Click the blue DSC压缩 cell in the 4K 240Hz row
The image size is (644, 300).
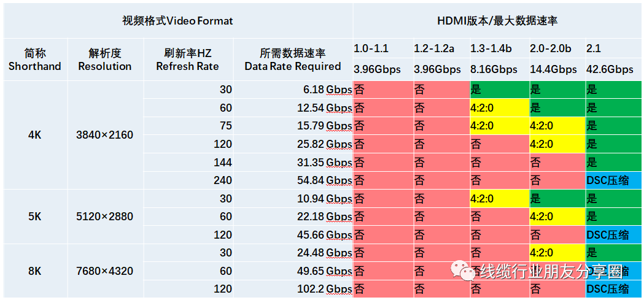point(613,180)
